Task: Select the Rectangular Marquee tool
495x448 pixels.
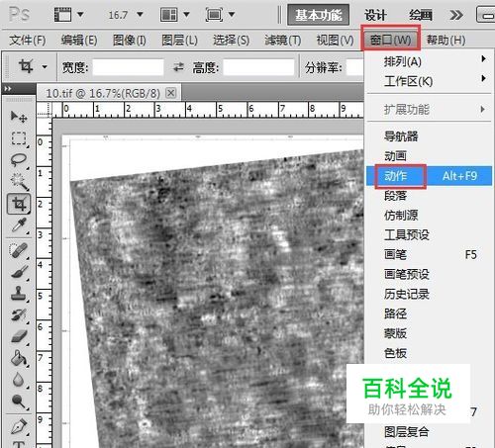Action: point(19,138)
